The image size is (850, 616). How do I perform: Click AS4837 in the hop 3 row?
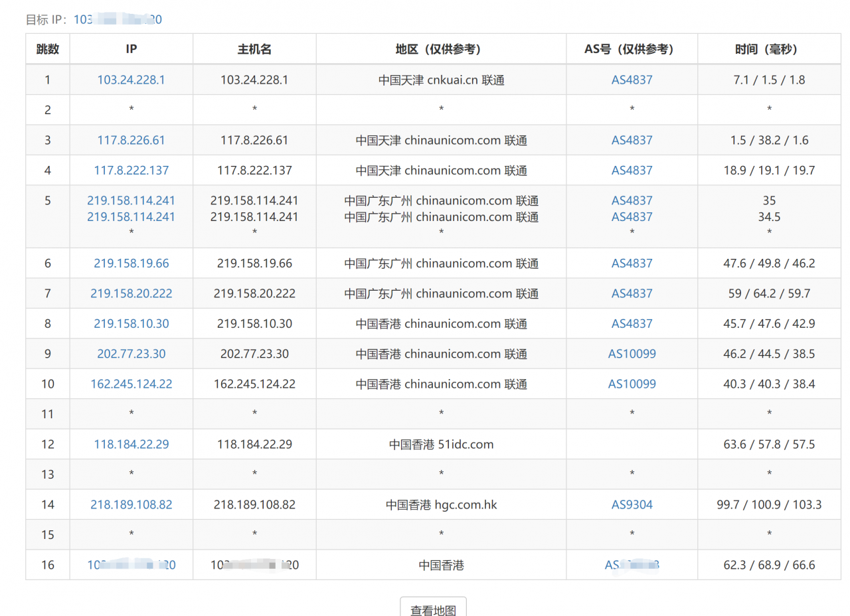tap(632, 140)
